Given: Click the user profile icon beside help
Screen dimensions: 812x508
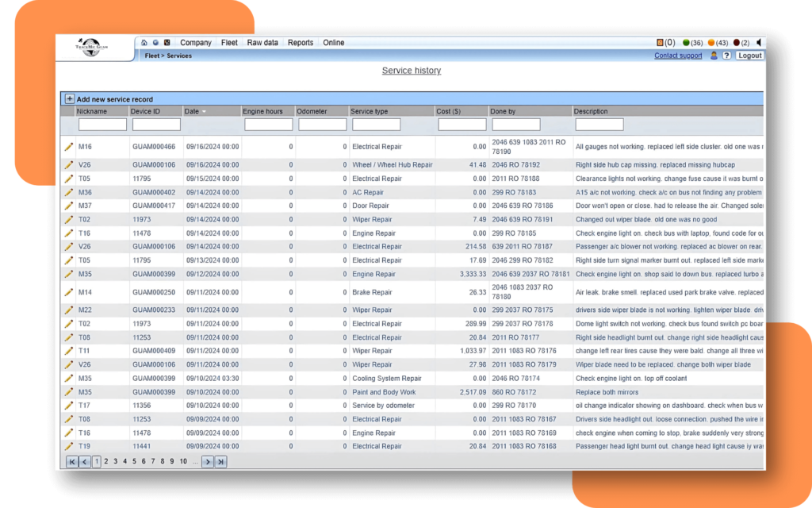Looking at the screenshot, I should [714, 56].
